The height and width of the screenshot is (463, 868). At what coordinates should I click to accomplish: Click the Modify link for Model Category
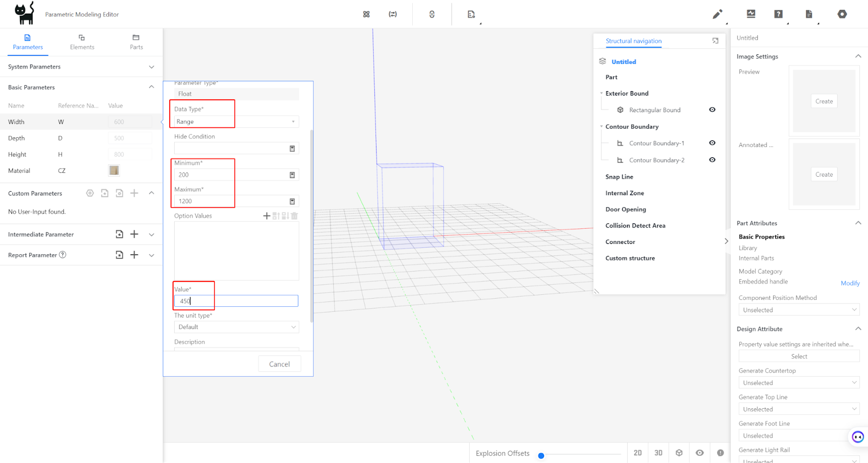pos(850,283)
